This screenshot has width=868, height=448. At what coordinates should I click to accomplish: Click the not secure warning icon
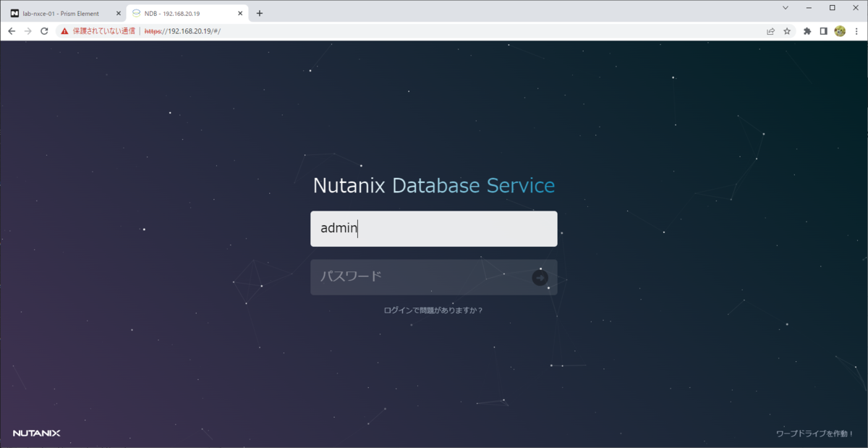click(64, 31)
